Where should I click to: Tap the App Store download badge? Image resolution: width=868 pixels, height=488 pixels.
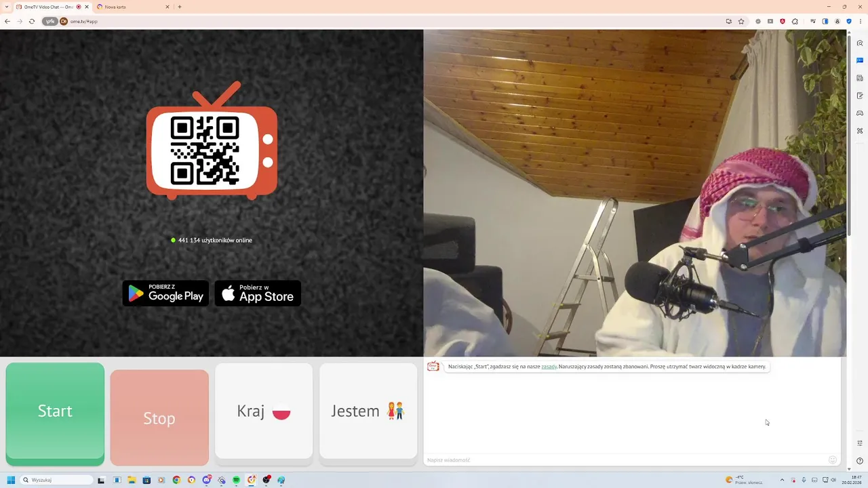tap(258, 293)
